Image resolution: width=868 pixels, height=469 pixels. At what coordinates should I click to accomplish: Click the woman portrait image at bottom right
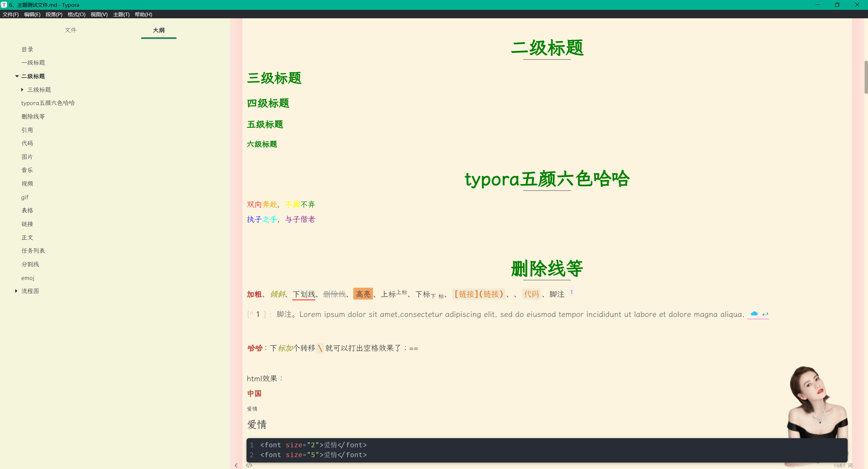[817, 402]
